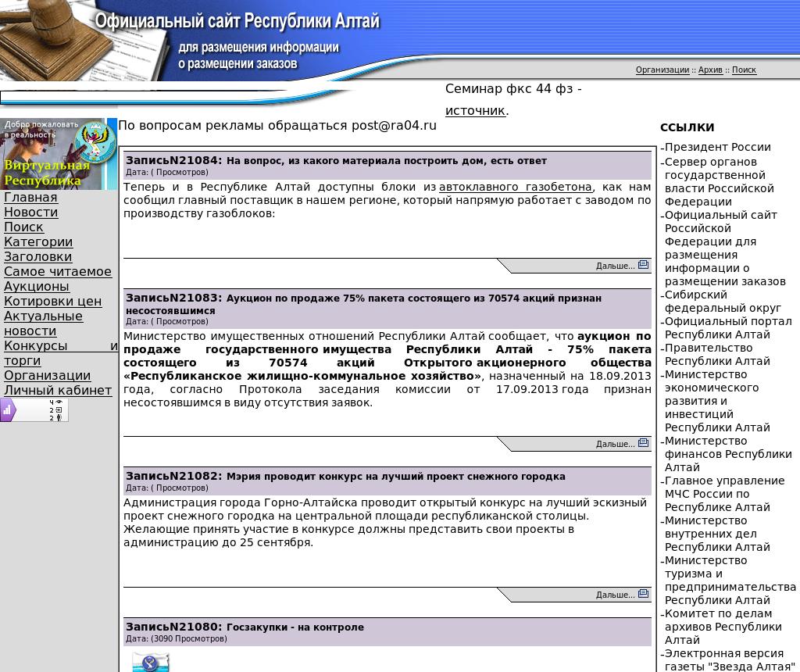The image size is (800, 672).
Task: Open Организации in left sidebar menu
Action: 47,376
